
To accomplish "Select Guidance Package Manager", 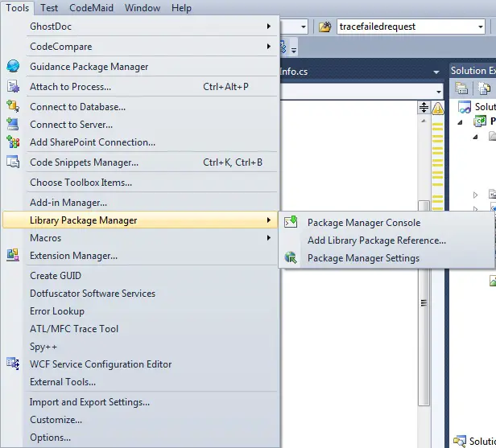I will pyautogui.click(x=141, y=66).
